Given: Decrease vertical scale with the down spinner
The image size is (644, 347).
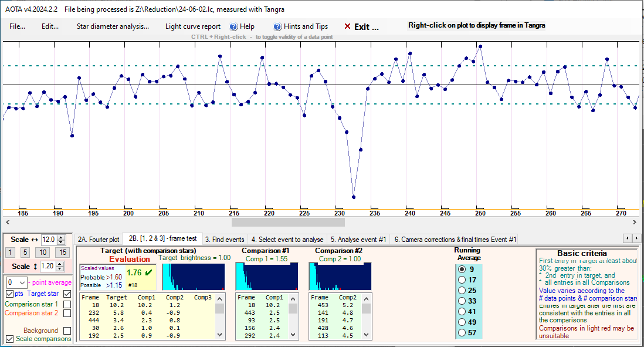Looking at the screenshot, I should coord(60,268).
